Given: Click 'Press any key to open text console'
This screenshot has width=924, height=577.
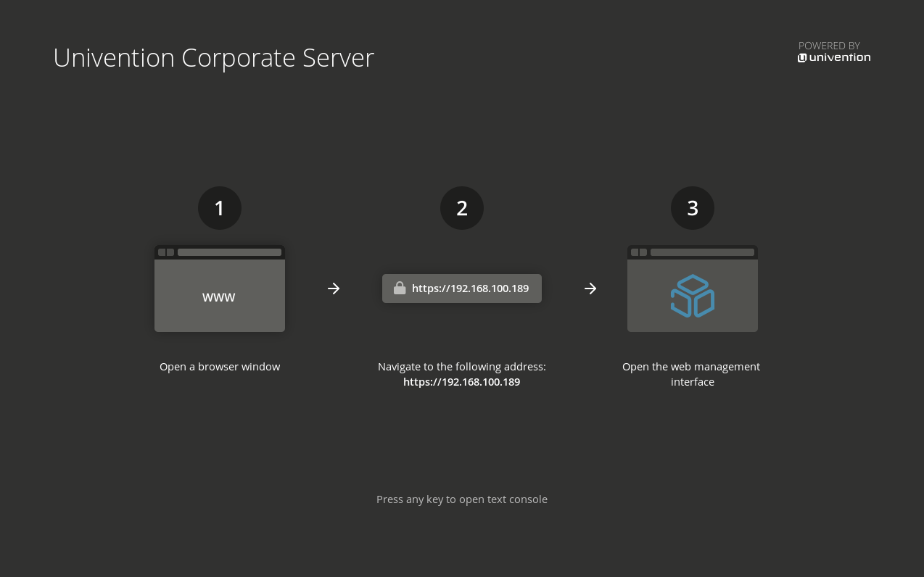Looking at the screenshot, I should click(462, 499).
